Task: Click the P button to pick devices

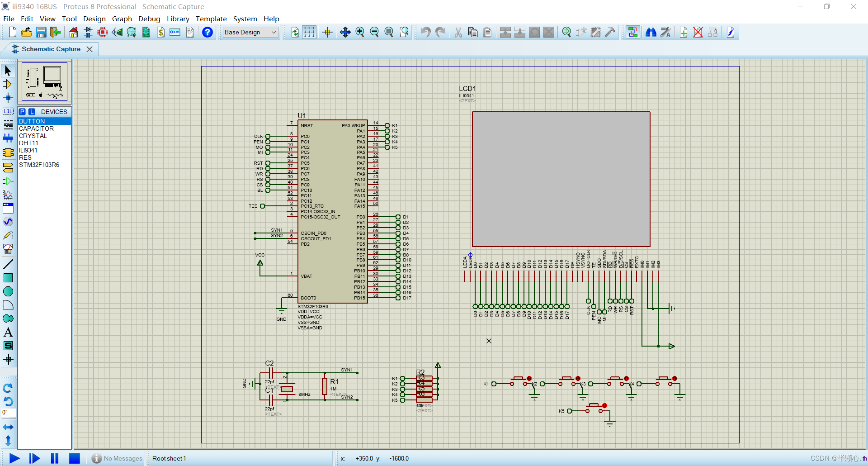Action: (23, 111)
